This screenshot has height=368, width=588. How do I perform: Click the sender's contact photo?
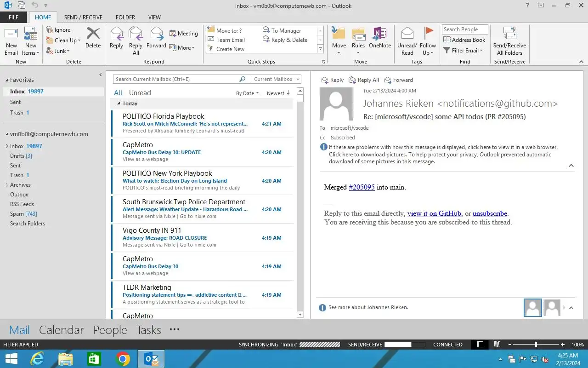[x=336, y=104]
